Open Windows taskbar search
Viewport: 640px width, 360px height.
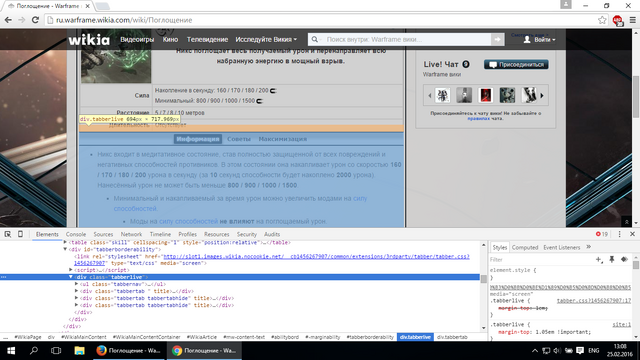click(x=34, y=351)
